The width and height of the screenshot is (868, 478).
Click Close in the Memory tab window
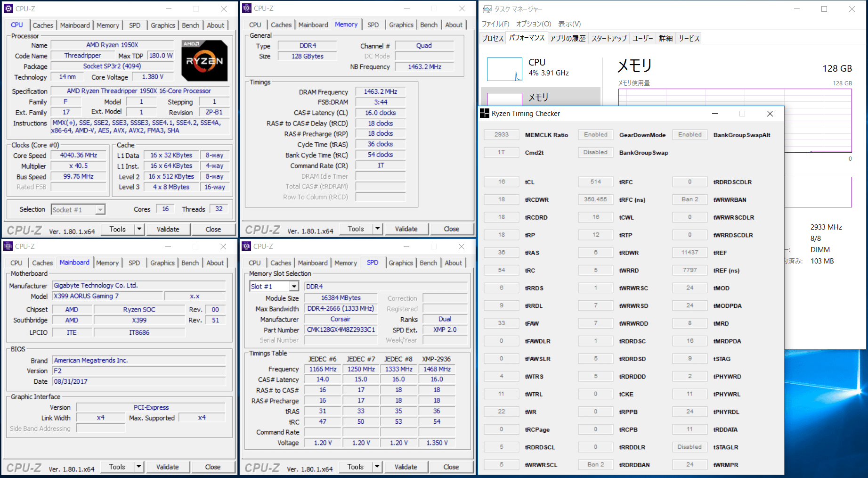click(451, 229)
